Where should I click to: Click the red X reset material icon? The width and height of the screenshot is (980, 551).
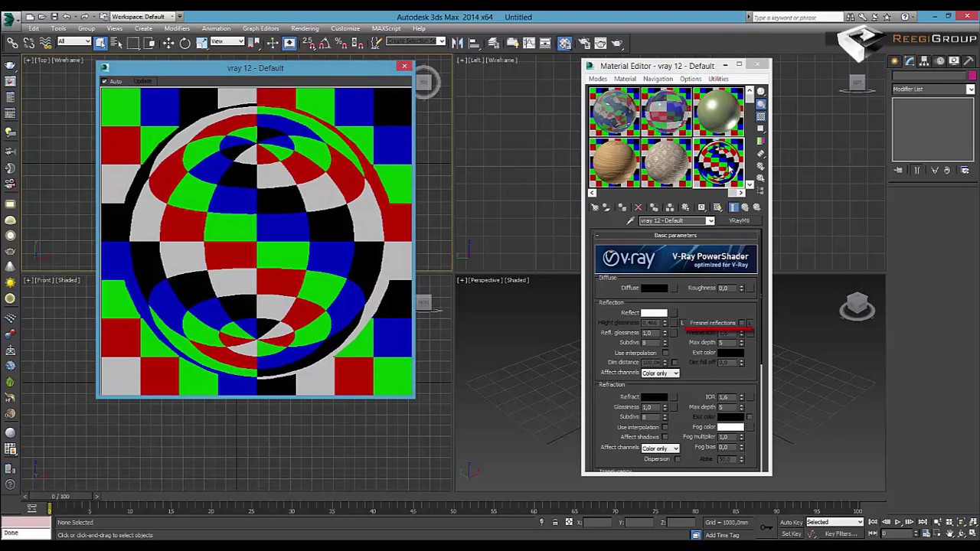[x=638, y=207]
